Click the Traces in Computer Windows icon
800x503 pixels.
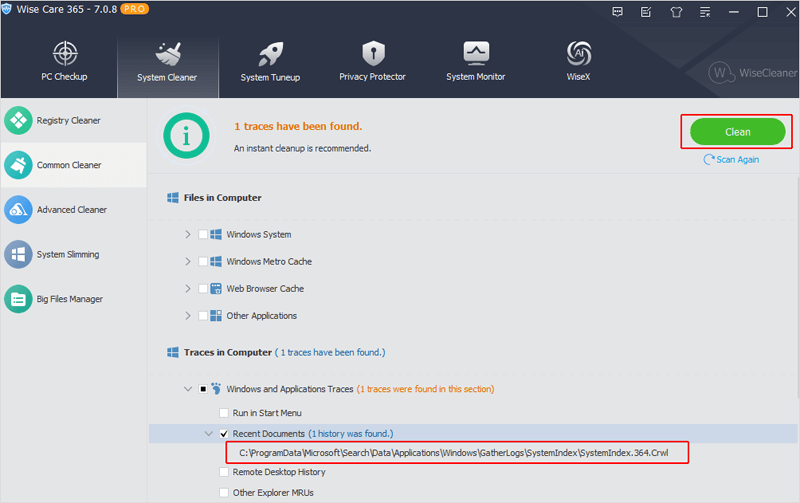tap(173, 352)
